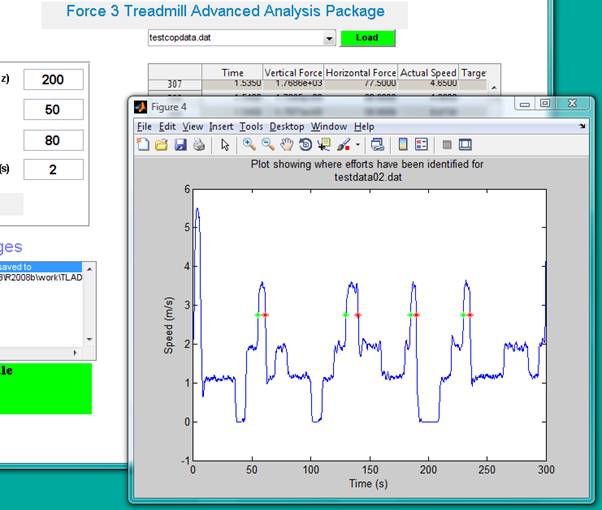Click the toolbar dock arrow in Figure 4
602x510 pixels.
583,127
